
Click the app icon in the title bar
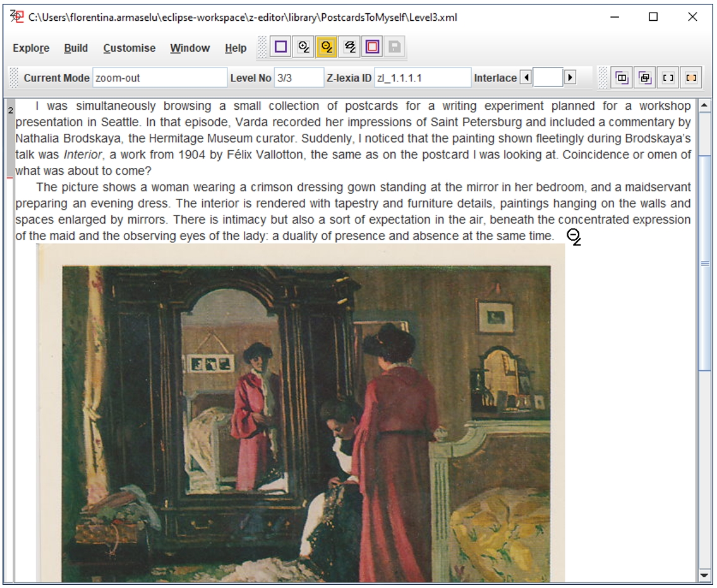(x=16, y=17)
